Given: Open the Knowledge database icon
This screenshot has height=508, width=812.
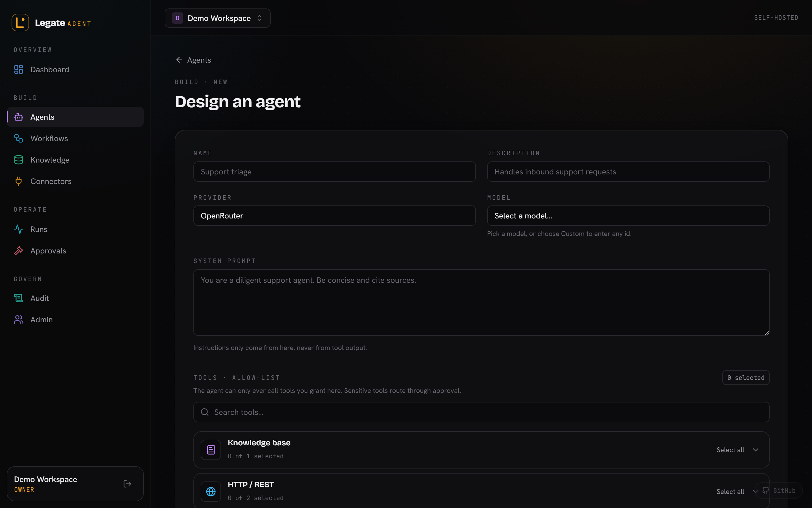Looking at the screenshot, I should (18, 160).
